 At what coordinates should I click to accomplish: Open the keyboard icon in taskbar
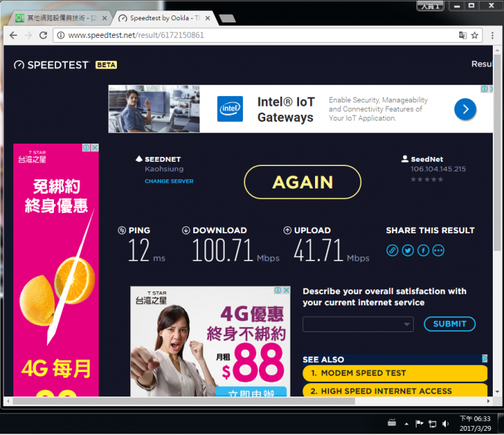[392, 423]
